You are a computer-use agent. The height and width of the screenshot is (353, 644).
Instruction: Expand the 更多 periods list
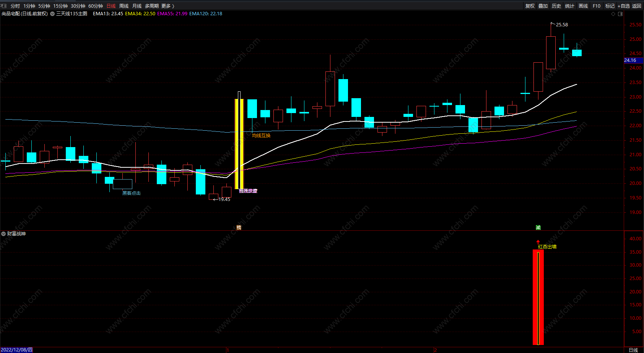pos(168,6)
